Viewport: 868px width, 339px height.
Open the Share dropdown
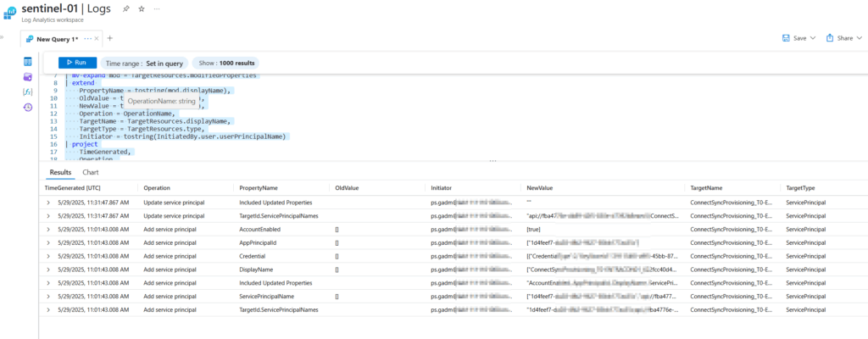click(x=843, y=38)
